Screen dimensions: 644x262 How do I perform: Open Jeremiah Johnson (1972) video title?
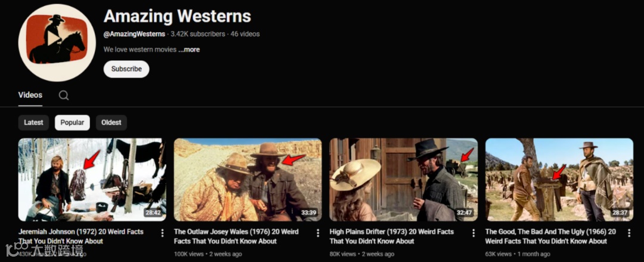coord(81,236)
